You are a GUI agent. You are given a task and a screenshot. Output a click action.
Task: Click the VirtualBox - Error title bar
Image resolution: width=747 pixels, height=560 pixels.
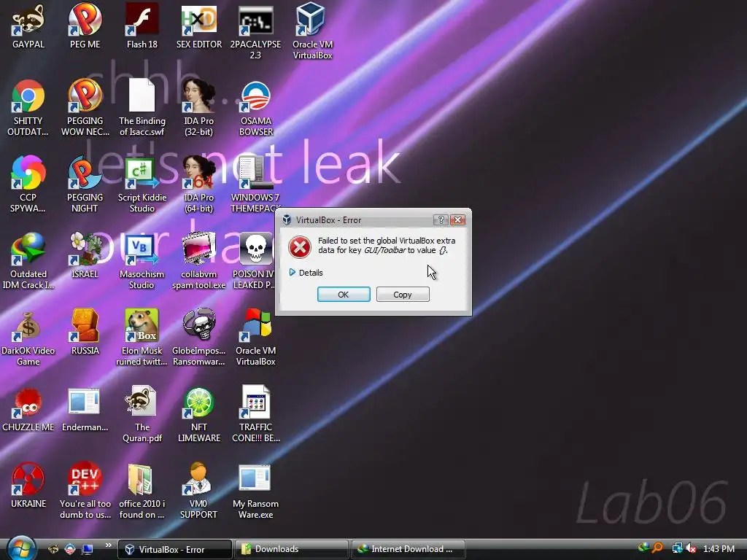click(x=357, y=219)
